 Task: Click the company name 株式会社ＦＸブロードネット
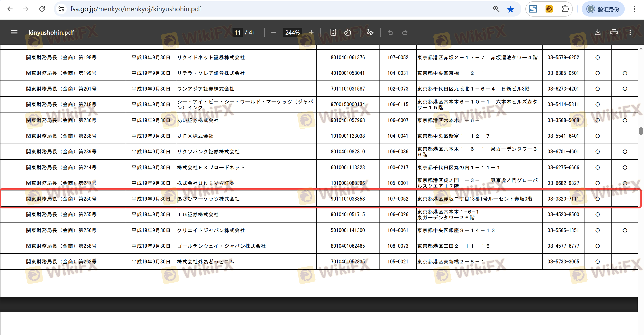coord(211,168)
